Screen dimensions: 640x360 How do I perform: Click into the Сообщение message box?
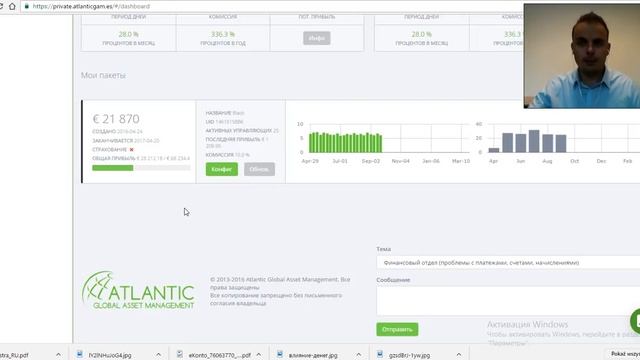coord(508,301)
